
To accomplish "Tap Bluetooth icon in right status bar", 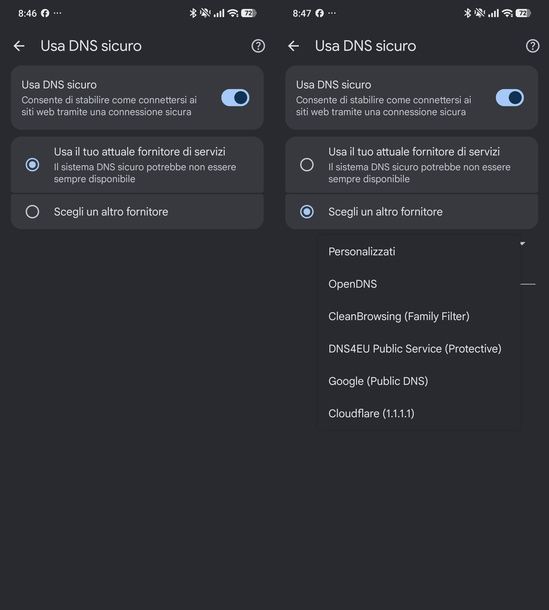I will click(x=467, y=13).
